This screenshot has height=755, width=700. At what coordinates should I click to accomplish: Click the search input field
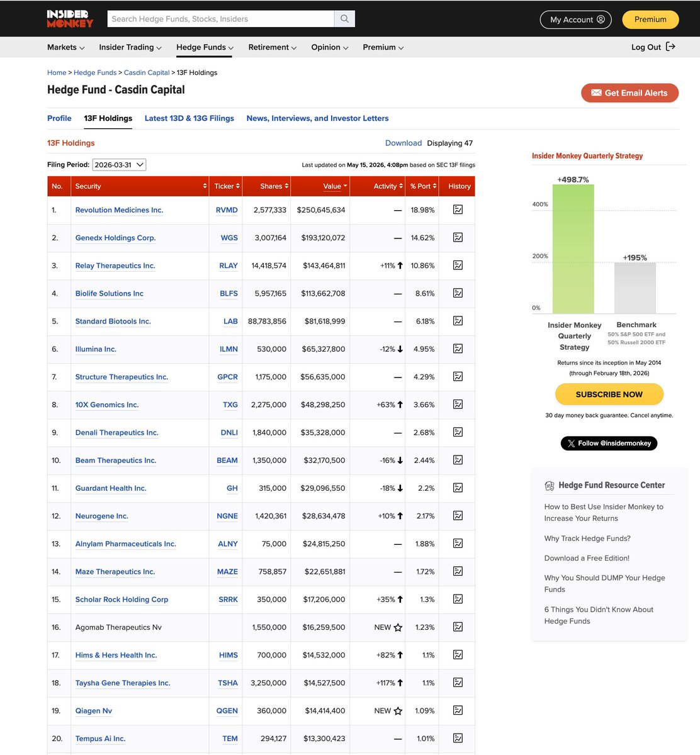click(x=221, y=19)
